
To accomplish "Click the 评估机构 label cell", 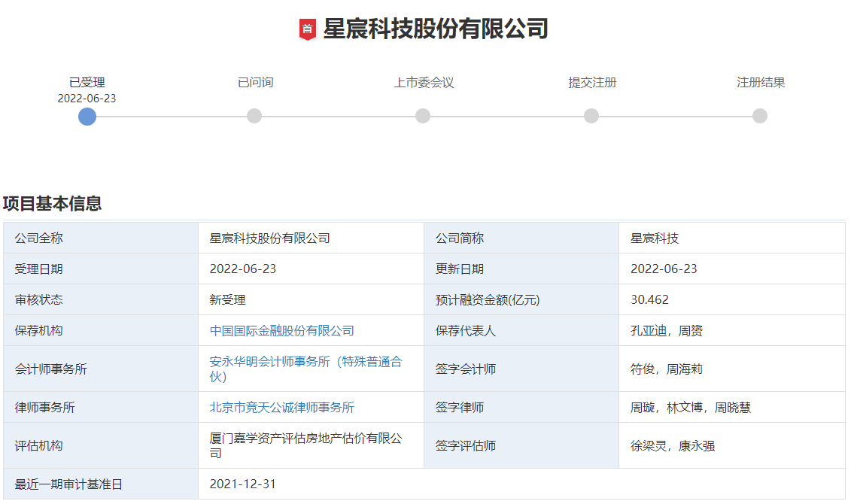I will point(101,445).
